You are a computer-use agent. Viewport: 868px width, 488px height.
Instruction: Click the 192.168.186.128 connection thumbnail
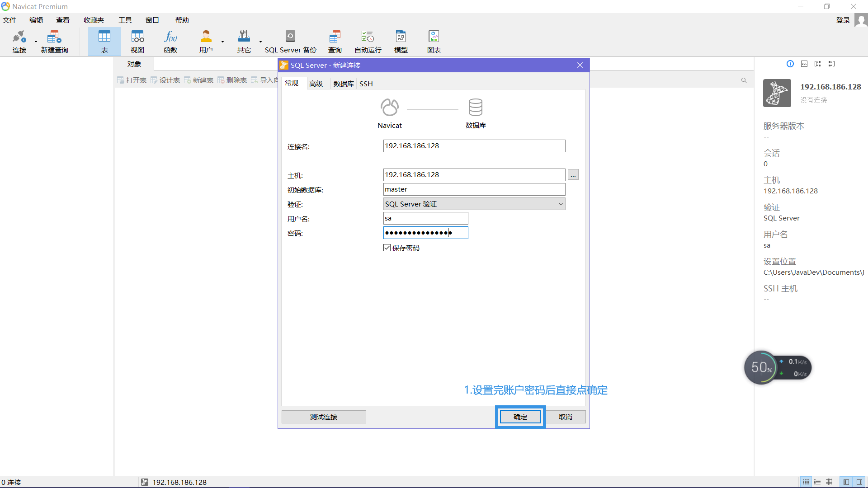tap(777, 93)
